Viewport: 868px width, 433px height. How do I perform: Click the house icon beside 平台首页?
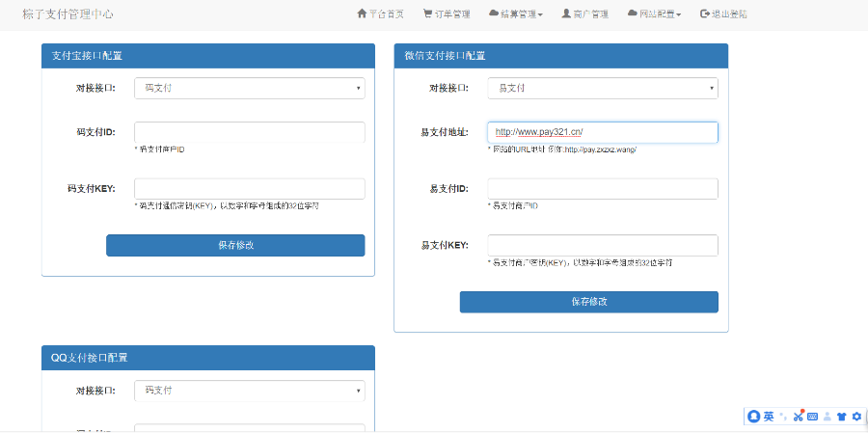[x=362, y=14]
